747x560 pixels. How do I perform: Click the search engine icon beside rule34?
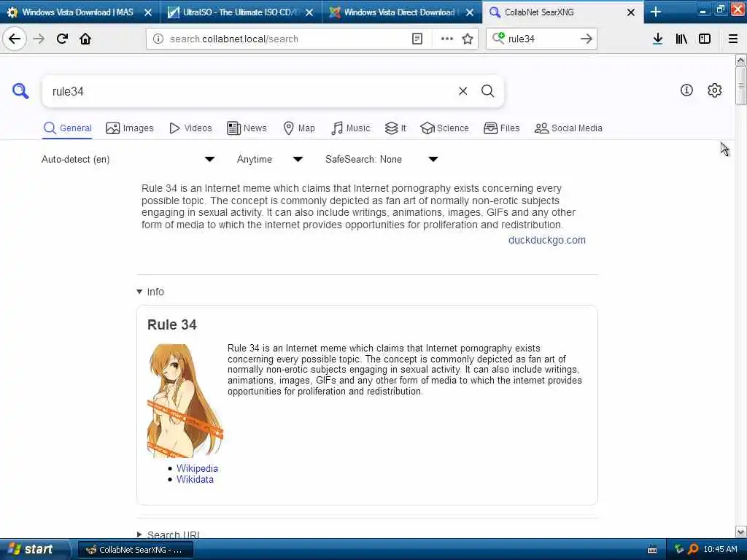click(x=498, y=38)
